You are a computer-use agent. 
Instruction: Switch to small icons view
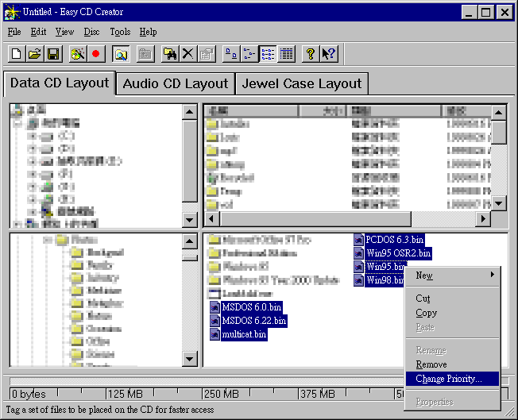coord(249,53)
